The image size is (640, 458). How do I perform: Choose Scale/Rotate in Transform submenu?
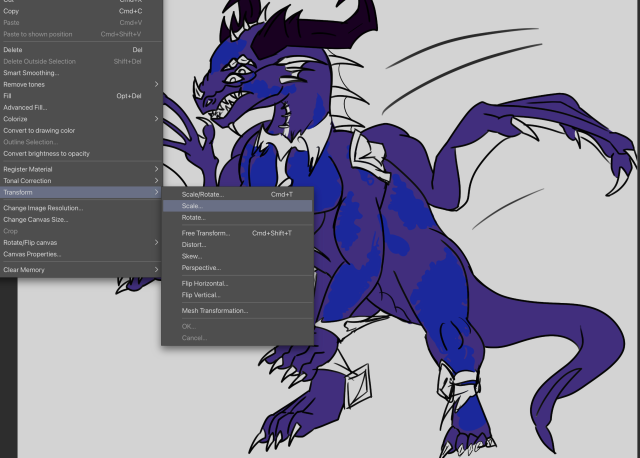point(203,194)
